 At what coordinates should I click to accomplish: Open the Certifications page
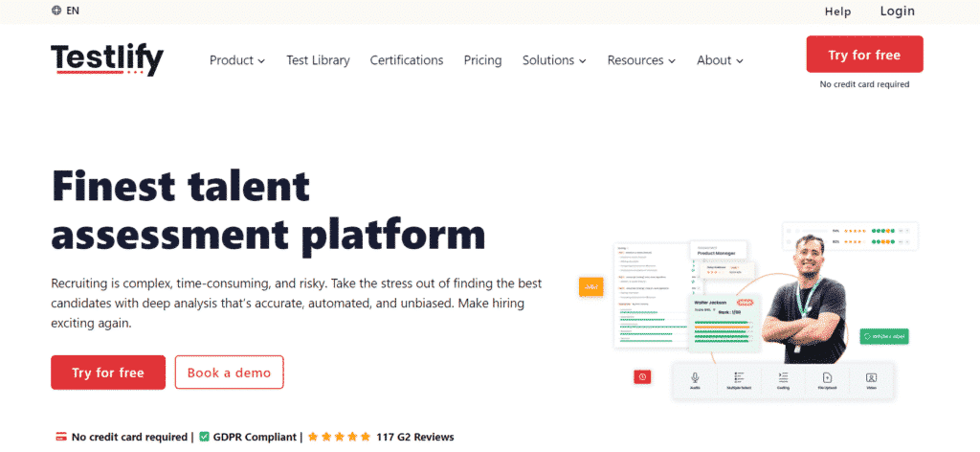click(x=407, y=60)
